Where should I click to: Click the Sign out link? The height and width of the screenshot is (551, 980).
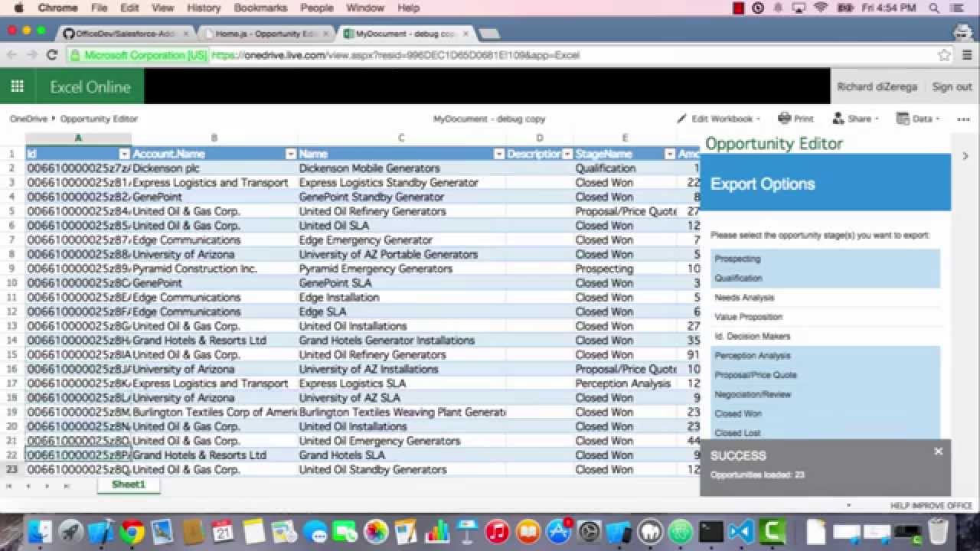pos(952,86)
